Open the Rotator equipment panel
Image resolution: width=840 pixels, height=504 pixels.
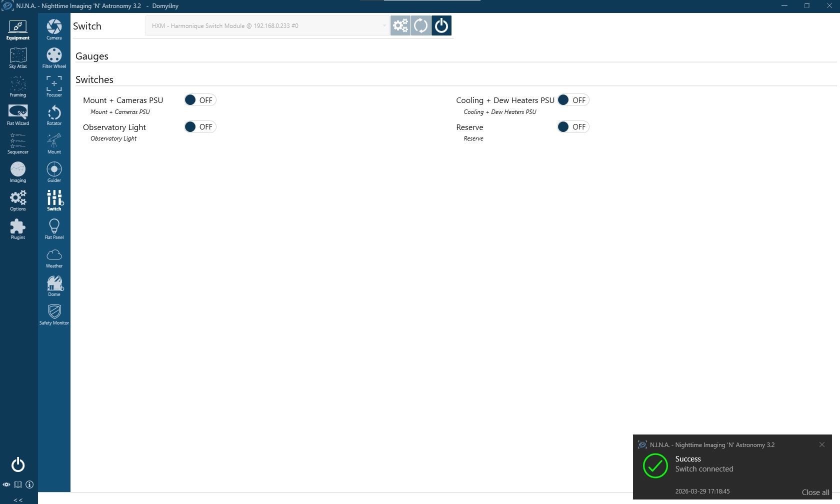[54, 114]
